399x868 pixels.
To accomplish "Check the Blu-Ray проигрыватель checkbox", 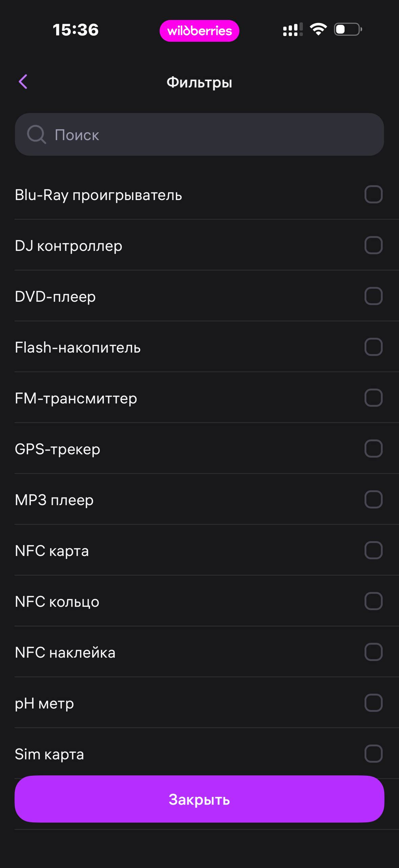I will pos(374,194).
